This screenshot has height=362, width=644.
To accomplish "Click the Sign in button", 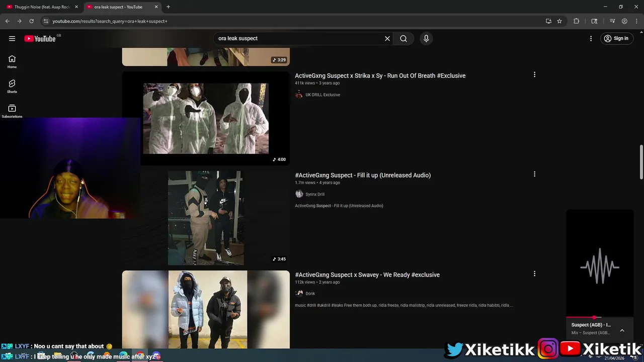I will tap(616, 38).
